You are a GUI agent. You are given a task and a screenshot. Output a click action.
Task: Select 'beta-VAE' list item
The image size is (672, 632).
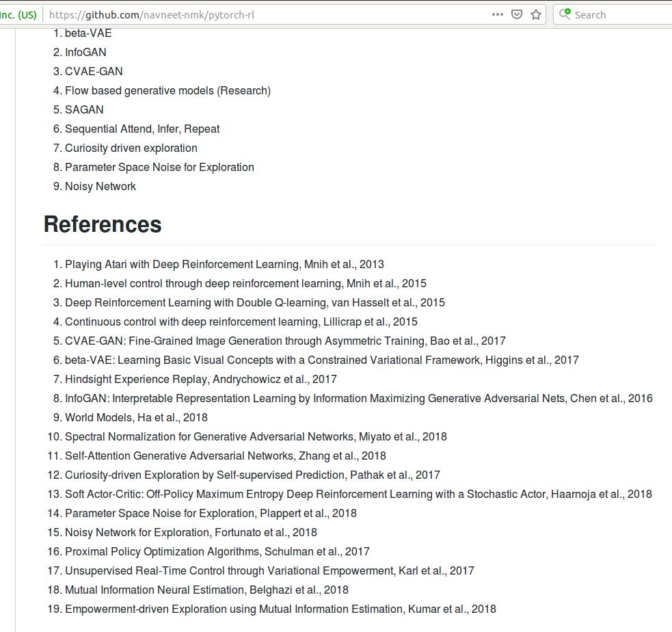88,33
